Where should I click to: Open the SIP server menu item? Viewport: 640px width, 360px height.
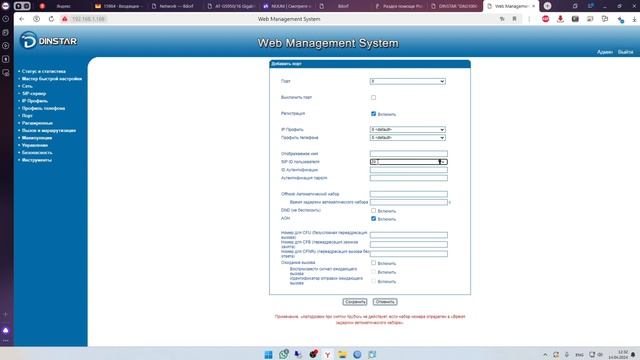34,93
